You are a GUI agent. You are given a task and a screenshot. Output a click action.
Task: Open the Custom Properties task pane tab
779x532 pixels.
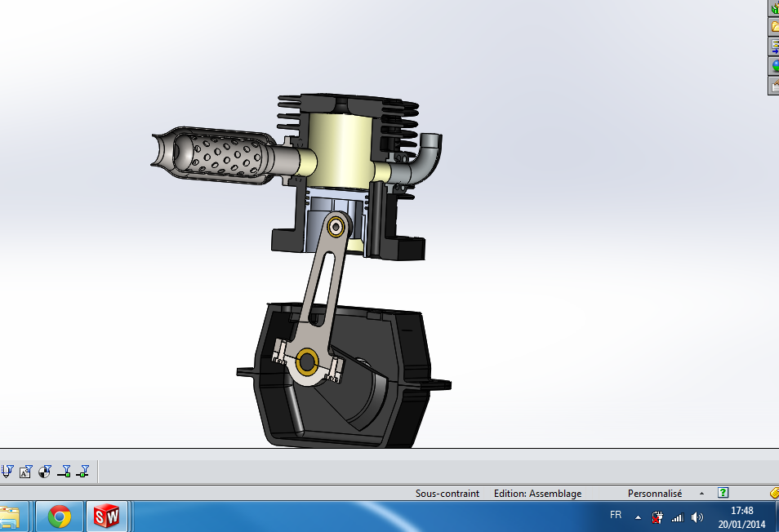coord(774,86)
